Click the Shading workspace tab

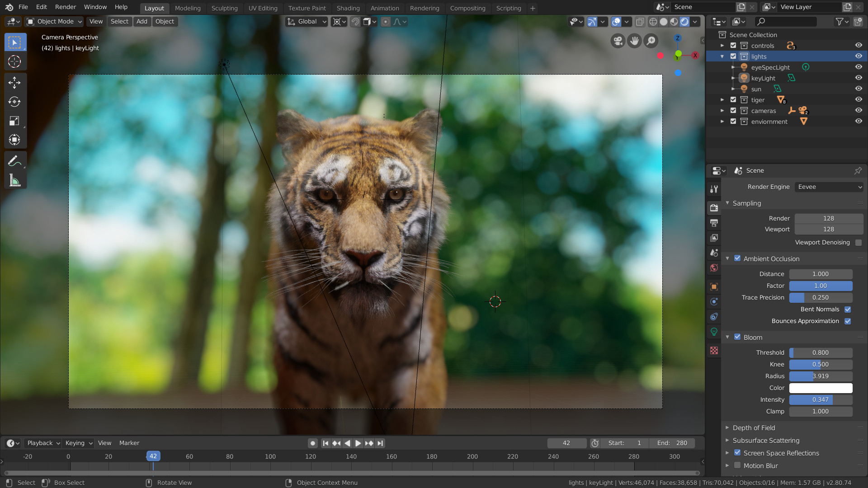[347, 8]
